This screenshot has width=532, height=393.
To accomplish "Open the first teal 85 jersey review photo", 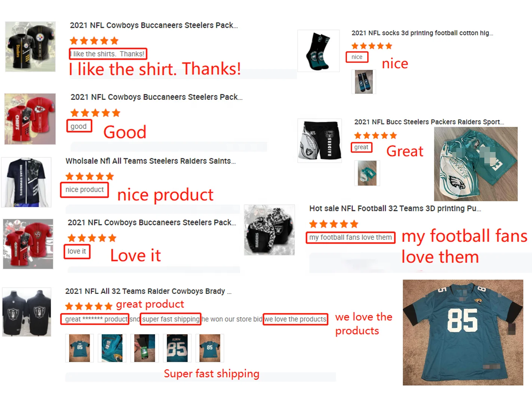I will tap(80, 348).
